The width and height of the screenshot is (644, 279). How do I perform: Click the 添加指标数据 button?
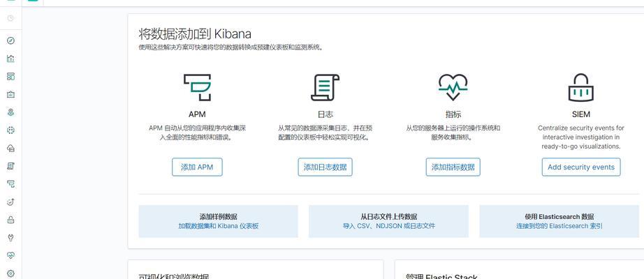(x=453, y=167)
